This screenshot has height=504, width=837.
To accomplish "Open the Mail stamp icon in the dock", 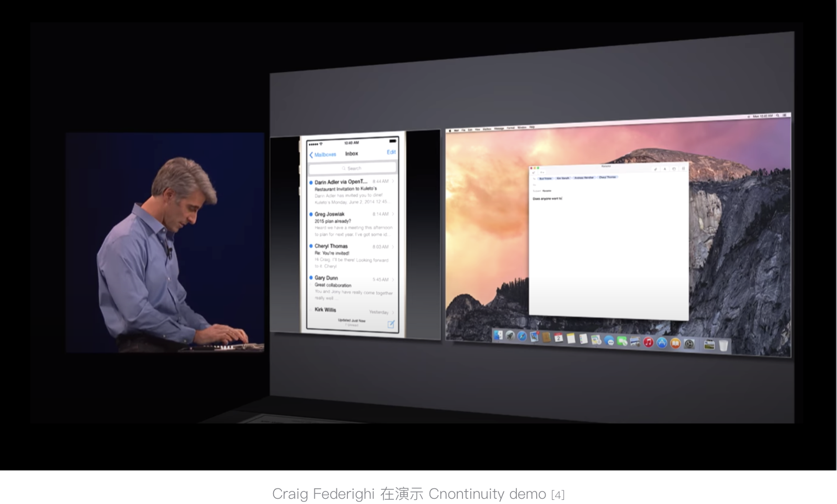I will (x=534, y=337).
